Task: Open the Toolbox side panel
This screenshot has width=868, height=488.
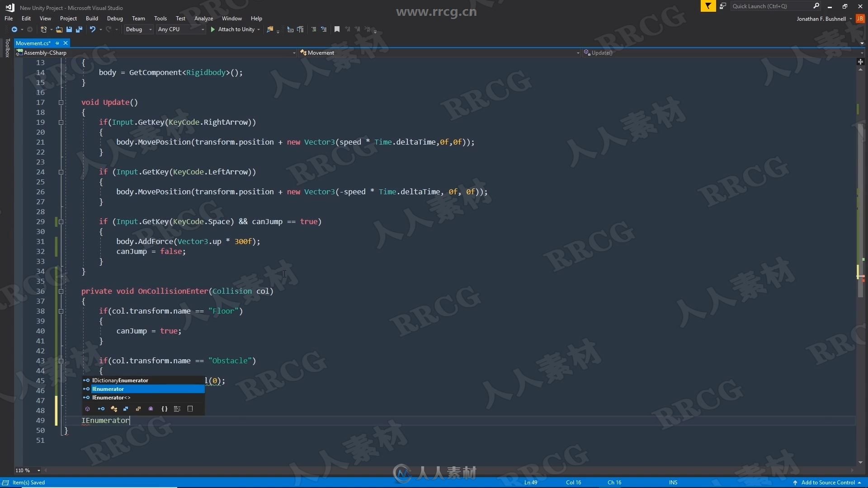Action: pyautogui.click(x=7, y=48)
